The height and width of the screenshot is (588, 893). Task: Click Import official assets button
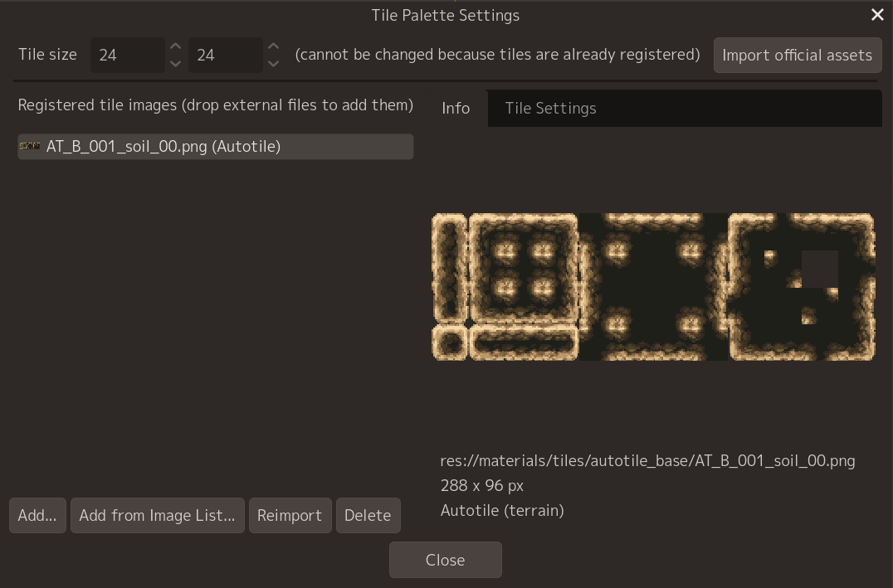click(798, 56)
